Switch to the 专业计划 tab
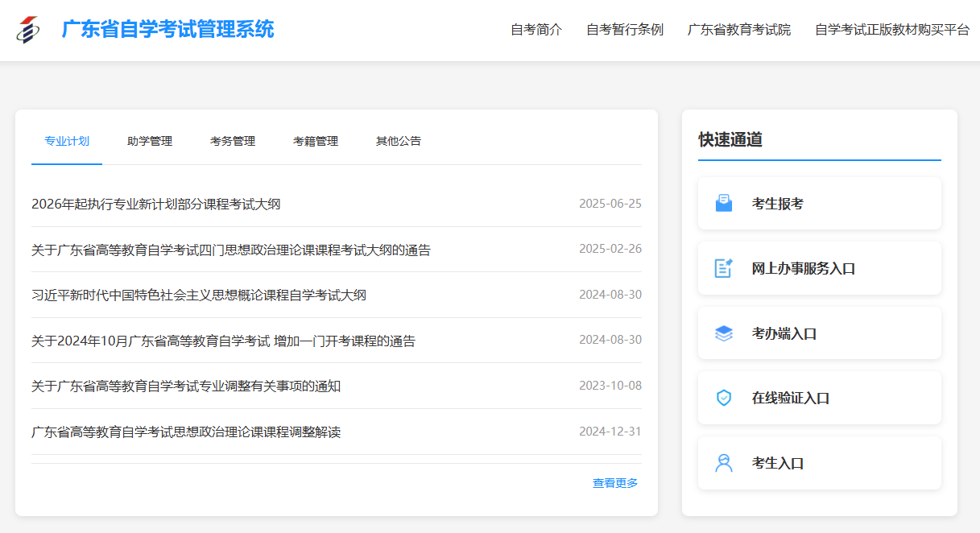Viewport: 980px width, 533px height. [x=67, y=142]
